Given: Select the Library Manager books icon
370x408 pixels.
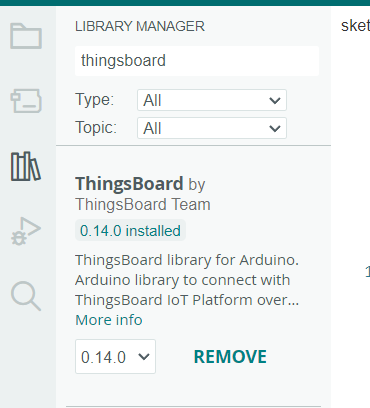Looking at the screenshot, I should (26, 166).
